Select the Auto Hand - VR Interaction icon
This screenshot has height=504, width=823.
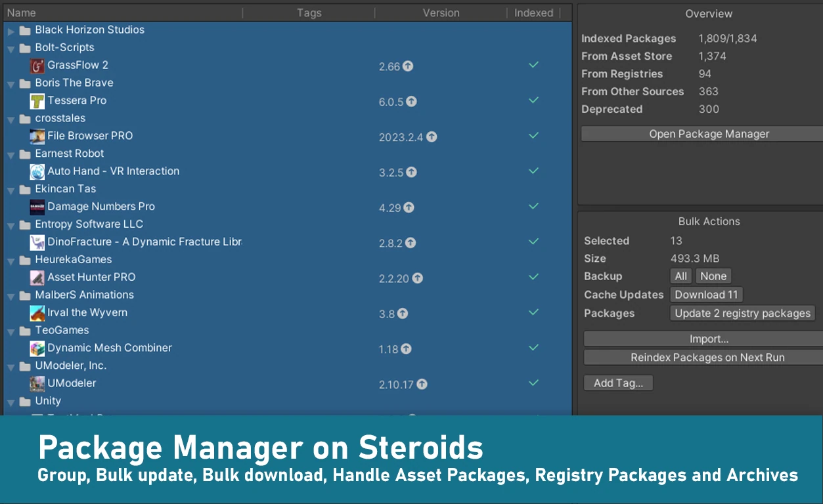[x=37, y=172]
